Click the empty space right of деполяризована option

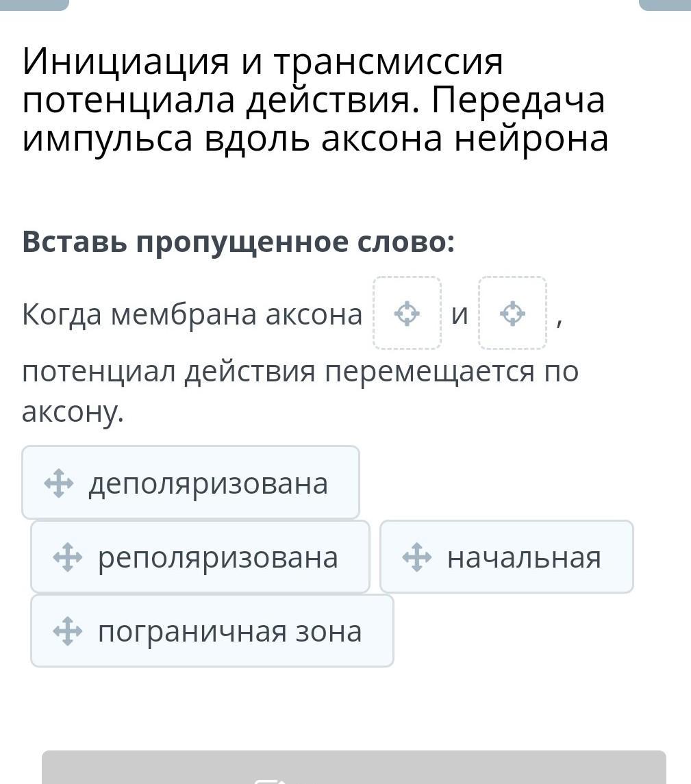coord(520,483)
